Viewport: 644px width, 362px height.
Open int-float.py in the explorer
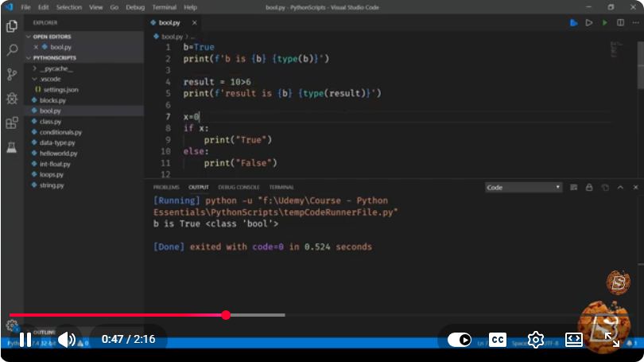click(x=55, y=164)
